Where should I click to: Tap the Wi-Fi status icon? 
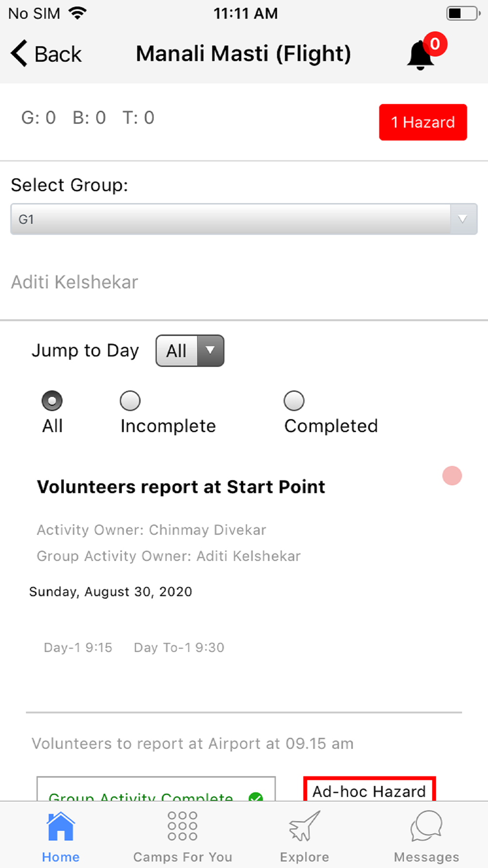click(77, 13)
